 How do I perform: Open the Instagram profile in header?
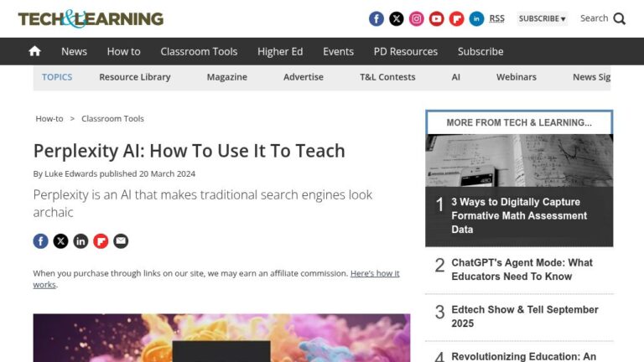click(417, 19)
